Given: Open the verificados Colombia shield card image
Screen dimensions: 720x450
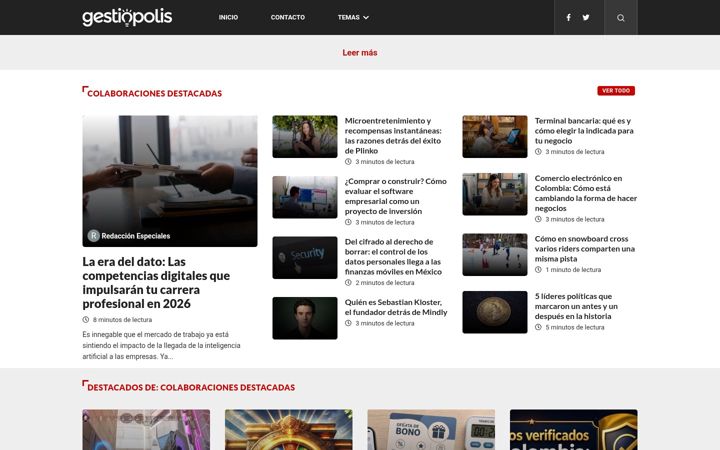Looking at the screenshot, I should (574, 430).
